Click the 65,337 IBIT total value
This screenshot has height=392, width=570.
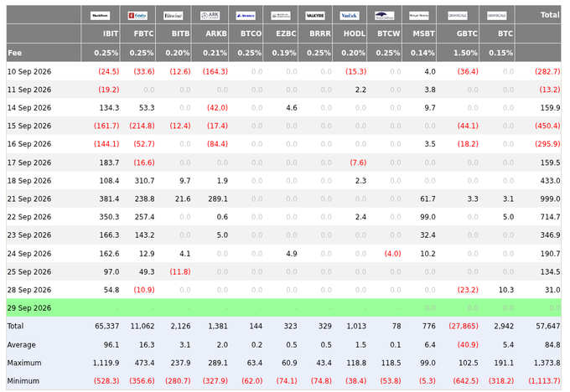click(107, 326)
